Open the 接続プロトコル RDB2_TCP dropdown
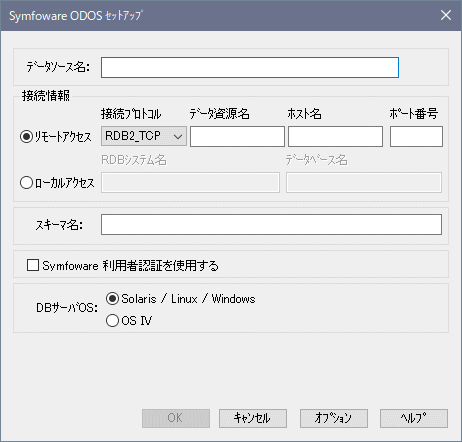The width and height of the screenshot is (462, 442). pos(144,136)
